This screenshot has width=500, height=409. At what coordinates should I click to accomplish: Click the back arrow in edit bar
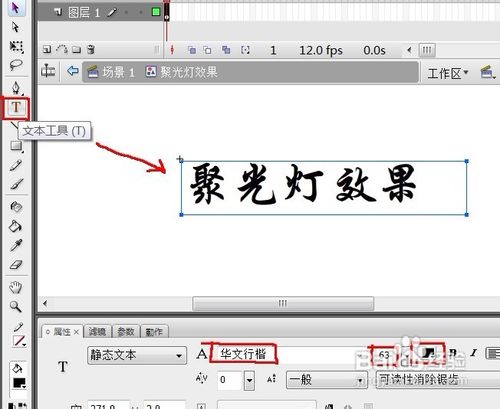(72, 71)
